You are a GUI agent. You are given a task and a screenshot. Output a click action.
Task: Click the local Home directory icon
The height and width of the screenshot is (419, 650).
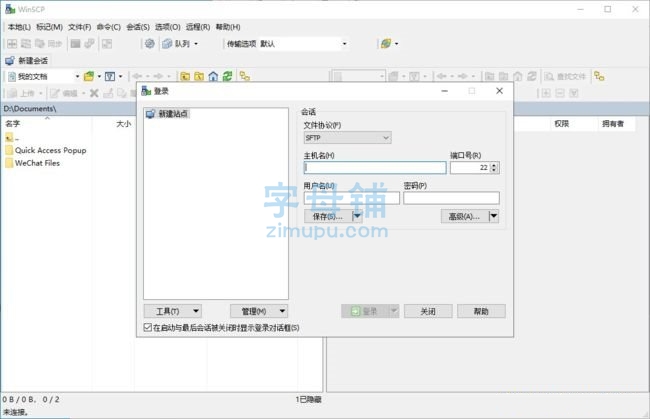coord(213,76)
